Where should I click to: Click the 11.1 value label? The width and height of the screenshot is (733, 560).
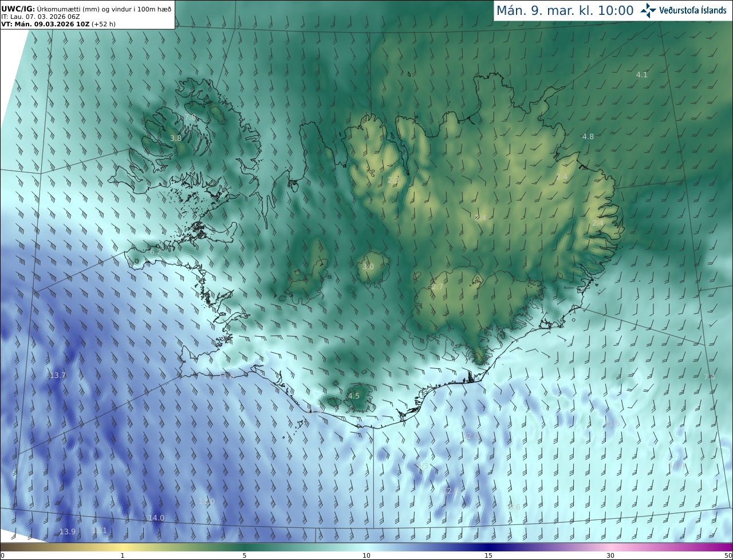coord(100,531)
